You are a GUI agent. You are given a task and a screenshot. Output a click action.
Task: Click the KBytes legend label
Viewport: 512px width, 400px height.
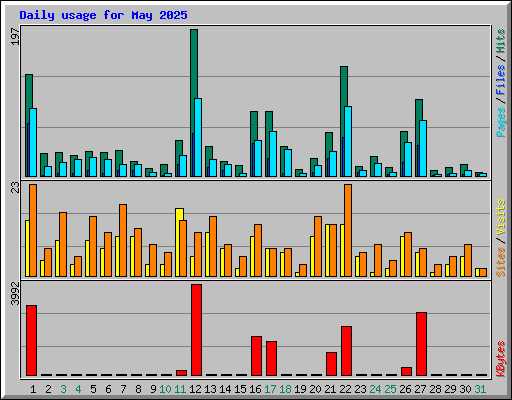(501, 359)
